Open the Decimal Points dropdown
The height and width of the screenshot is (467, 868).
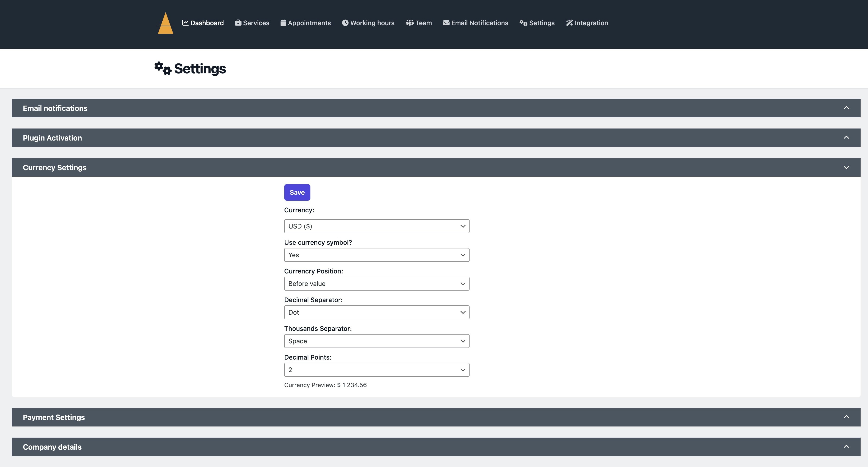[x=377, y=370]
